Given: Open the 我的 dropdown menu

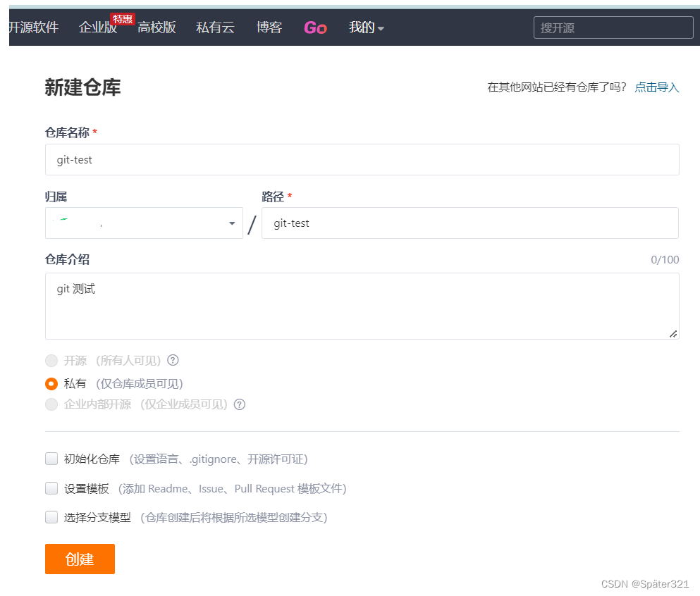Looking at the screenshot, I should click(366, 27).
